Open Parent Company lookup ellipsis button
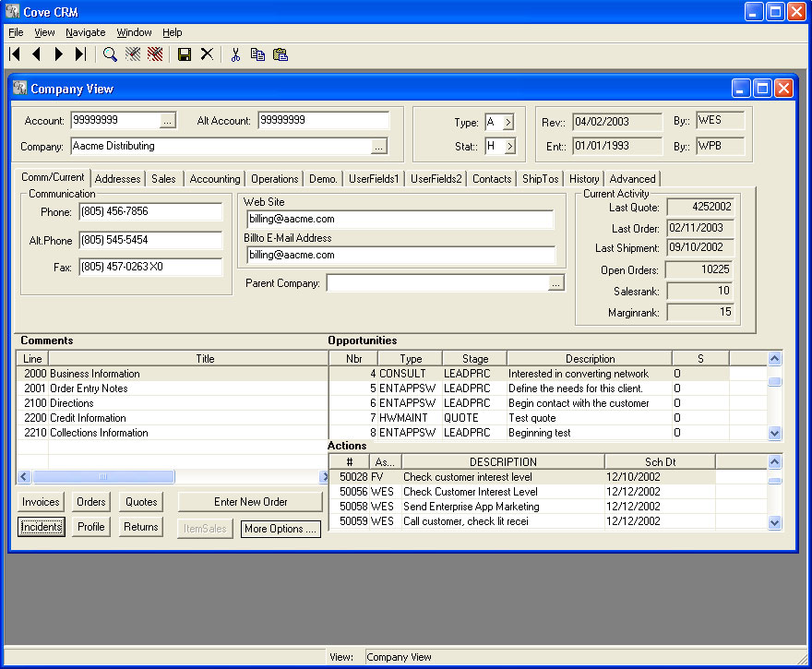812x669 pixels. pyautogui.click(x=555, y=283)
